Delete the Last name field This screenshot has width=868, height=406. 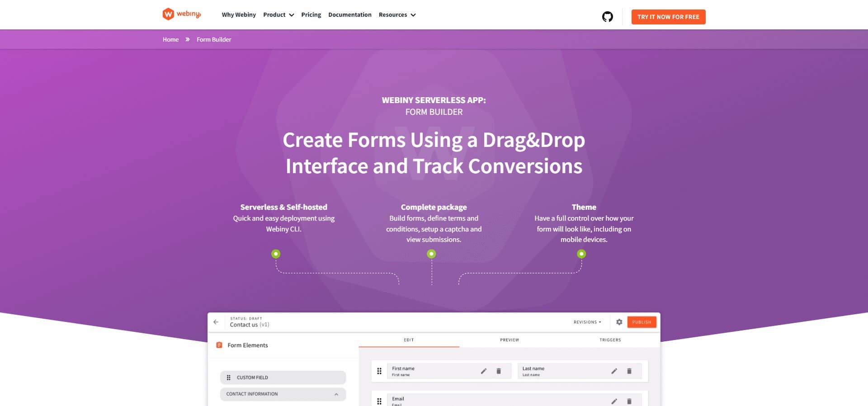tap(629, 371)
